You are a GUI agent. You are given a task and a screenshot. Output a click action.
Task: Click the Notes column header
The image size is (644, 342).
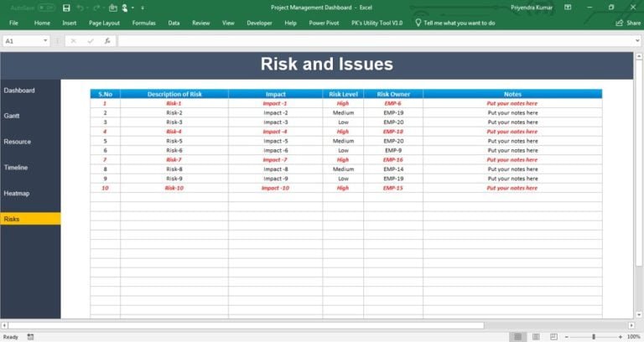tap(512, 94)
